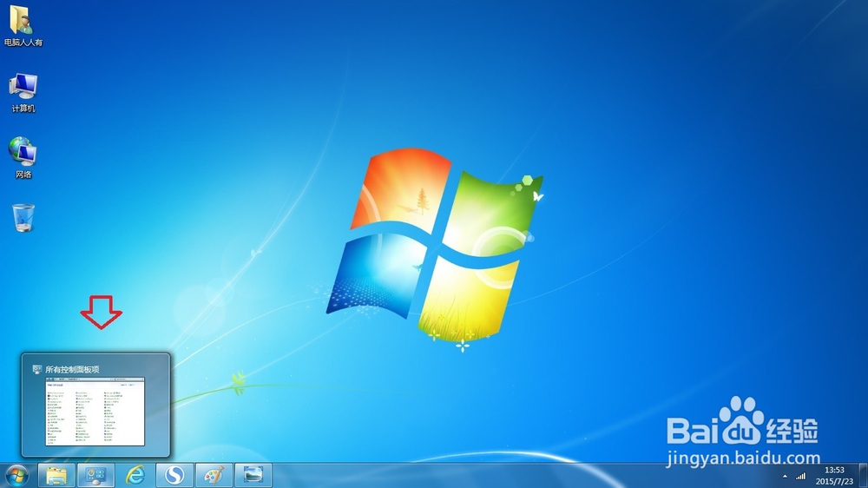Select the Recycle Bin desktop icon
868x488 pixels.
tap(23, 217)
